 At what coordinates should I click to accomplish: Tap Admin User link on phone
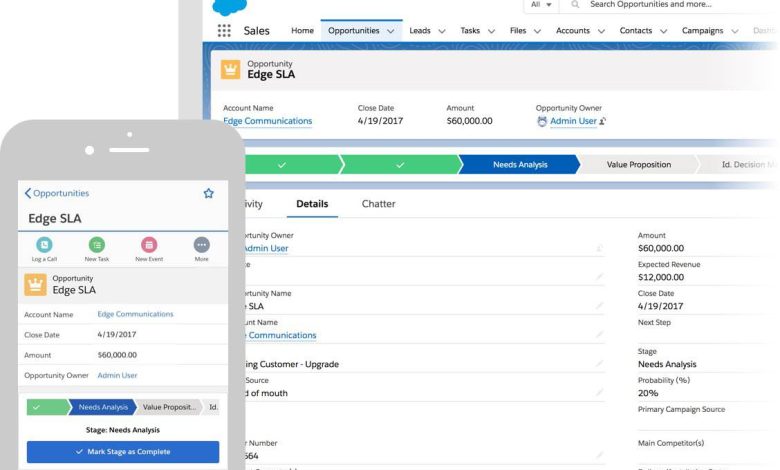[x=117, y=376]
